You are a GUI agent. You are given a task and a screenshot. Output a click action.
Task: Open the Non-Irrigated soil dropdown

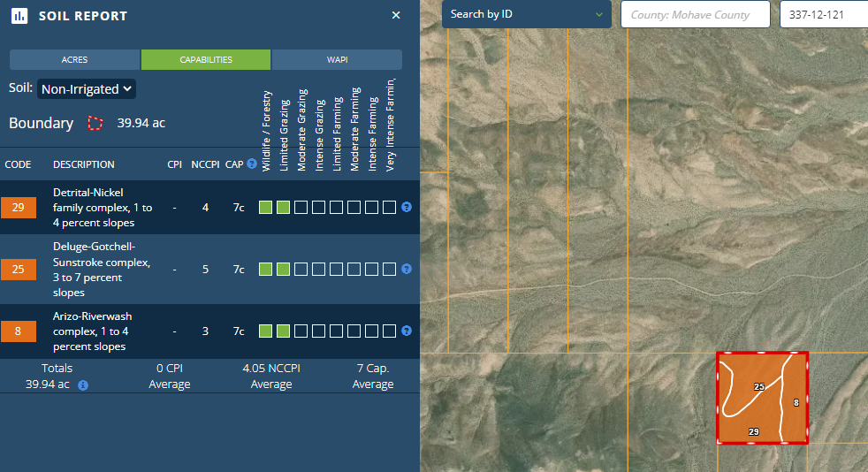click(x=87, y=88)
